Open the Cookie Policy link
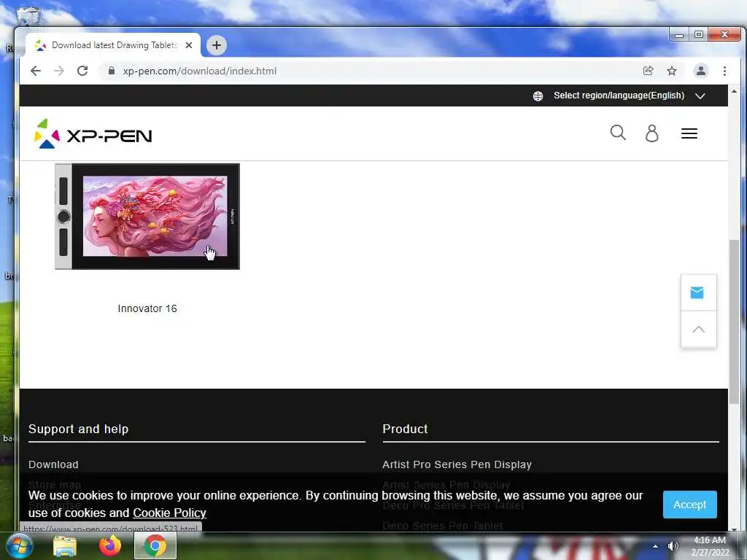Image resolution: width=747 pixels, height=560 pixels. (169, 513)
